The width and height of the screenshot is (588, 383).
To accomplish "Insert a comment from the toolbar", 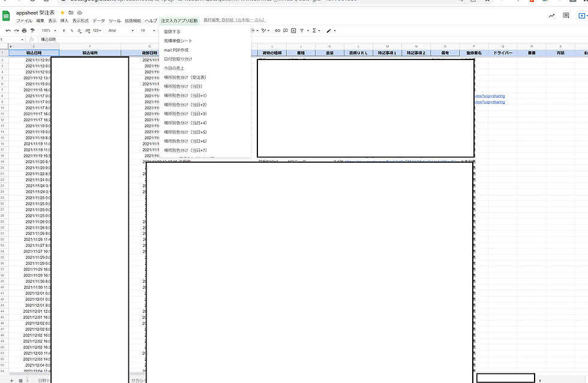I will pos(286,31).
